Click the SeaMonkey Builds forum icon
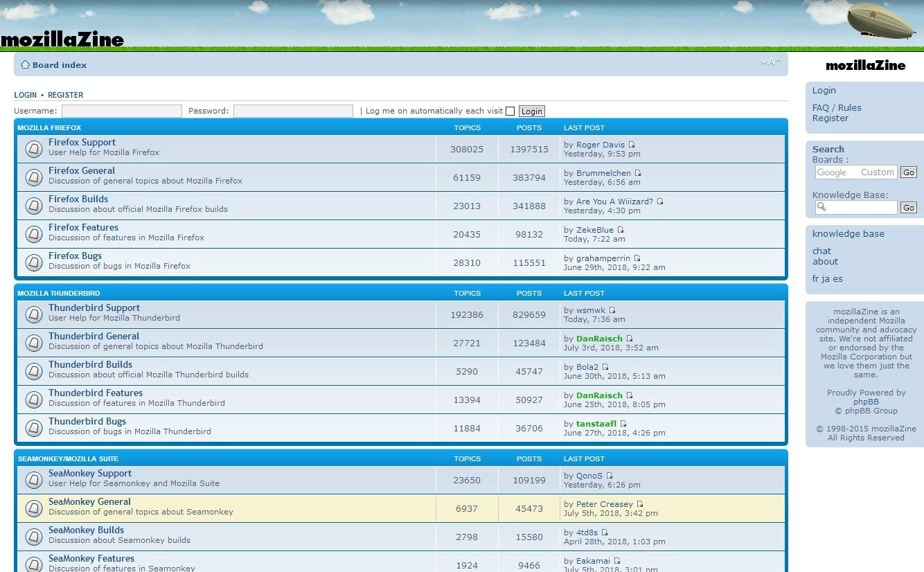The width and height of the screenshot is (924, 572). pos(33,537)
